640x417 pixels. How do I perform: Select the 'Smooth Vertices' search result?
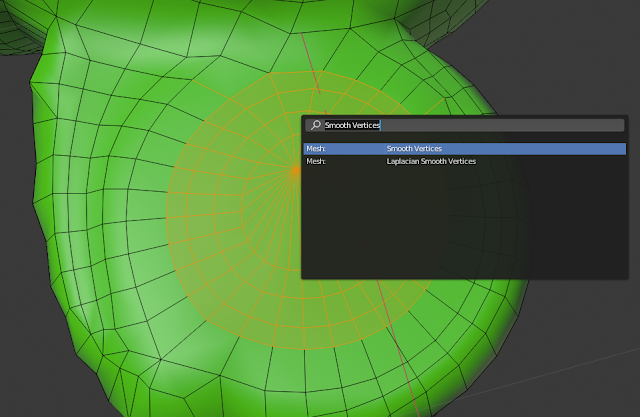(464, 149)
